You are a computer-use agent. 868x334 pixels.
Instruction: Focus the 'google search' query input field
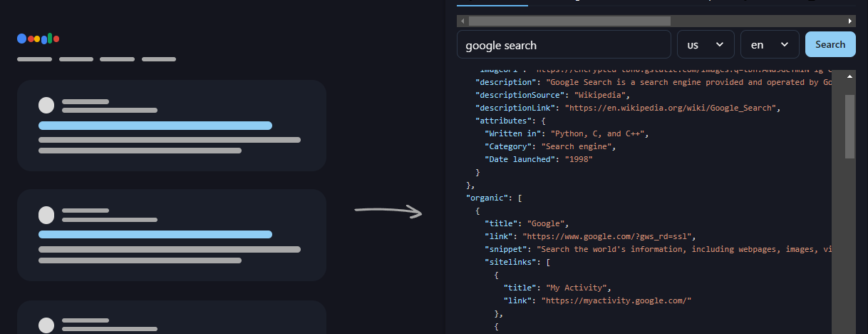[564, 44]
